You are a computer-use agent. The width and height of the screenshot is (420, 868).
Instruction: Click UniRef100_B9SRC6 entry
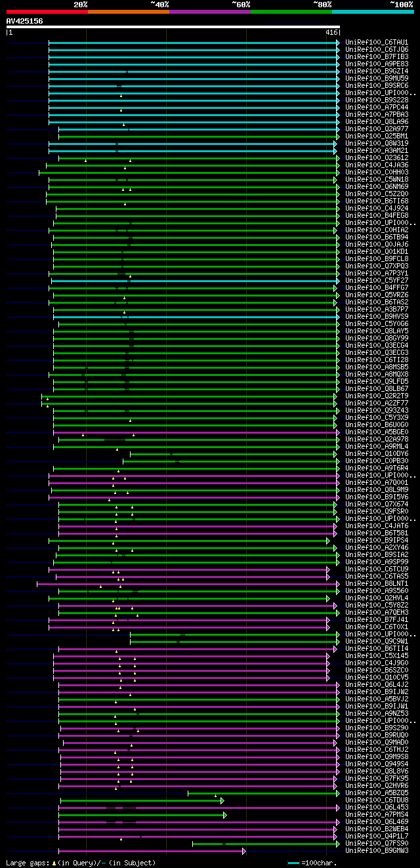pos(377,85)
